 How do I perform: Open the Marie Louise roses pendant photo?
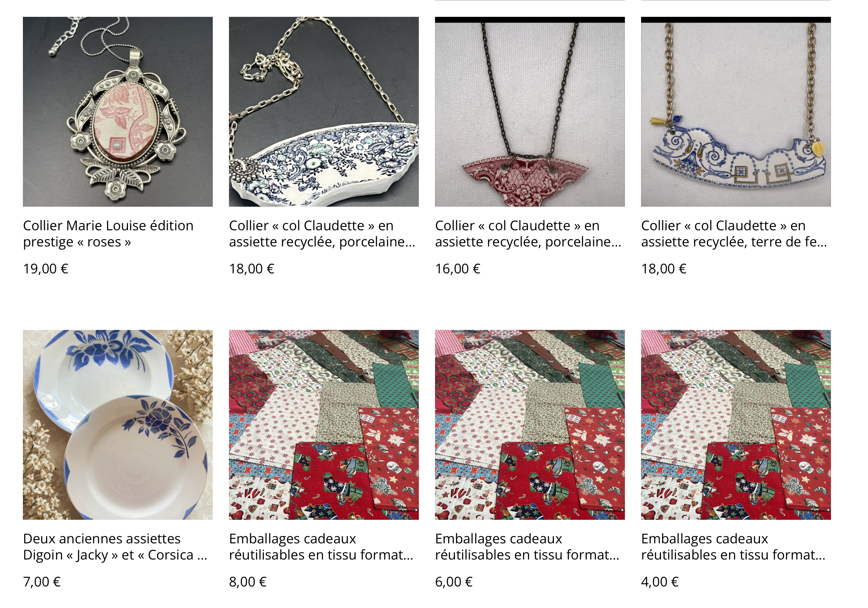[x=118, y=111]
